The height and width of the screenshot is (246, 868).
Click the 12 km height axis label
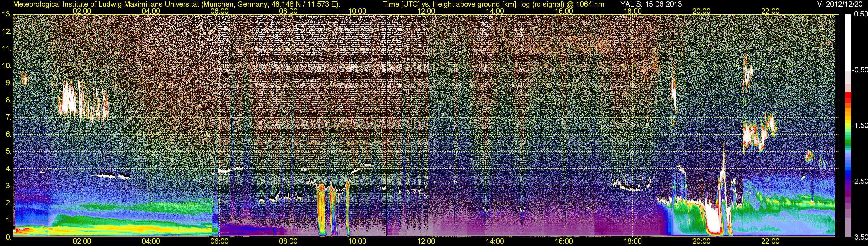[x=6, y=32]
